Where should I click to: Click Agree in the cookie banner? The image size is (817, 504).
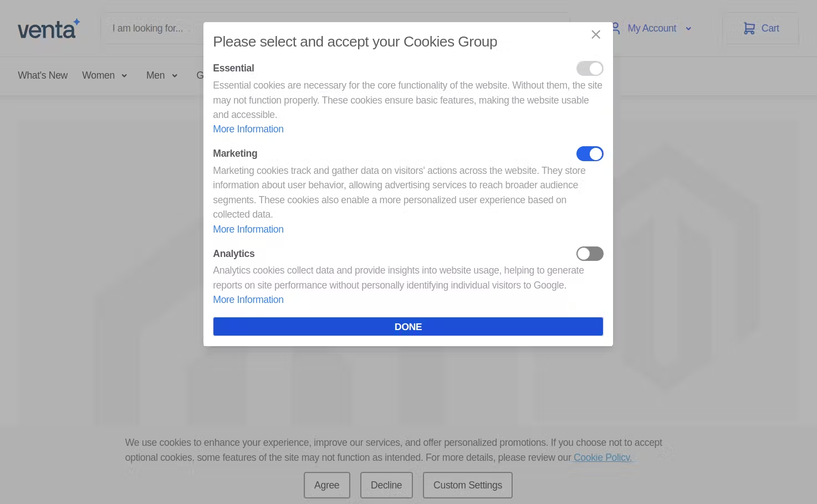click(x=326, y=485)
